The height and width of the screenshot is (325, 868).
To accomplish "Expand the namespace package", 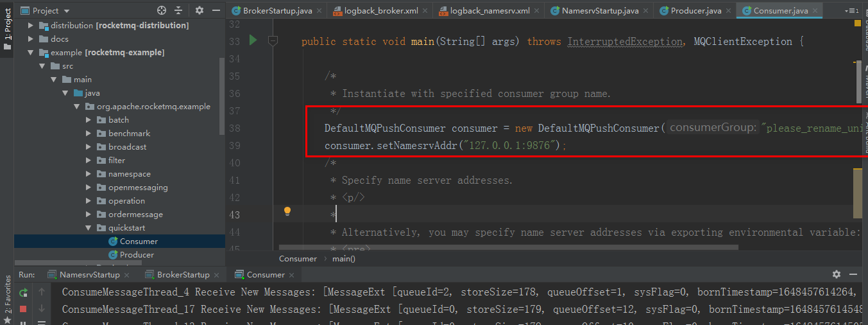I will [x=89, y=173].
